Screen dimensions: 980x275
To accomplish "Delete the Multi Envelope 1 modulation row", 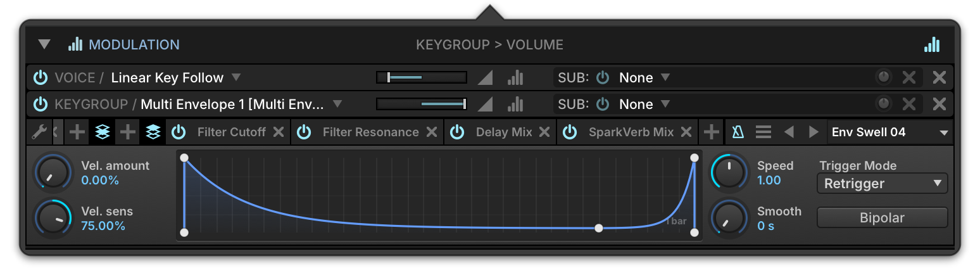I will coord(939,104).
